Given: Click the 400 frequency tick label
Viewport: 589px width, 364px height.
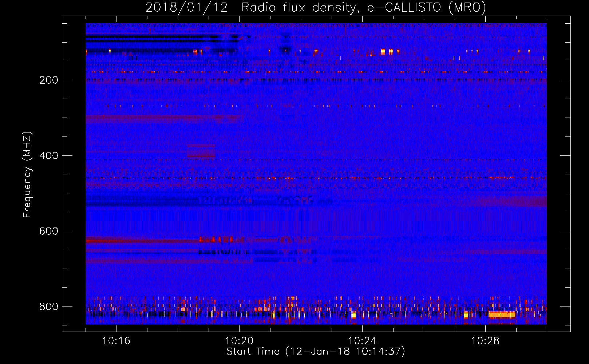Looking at the screenshot, I should pyautogui.click(x=49, y=156).
